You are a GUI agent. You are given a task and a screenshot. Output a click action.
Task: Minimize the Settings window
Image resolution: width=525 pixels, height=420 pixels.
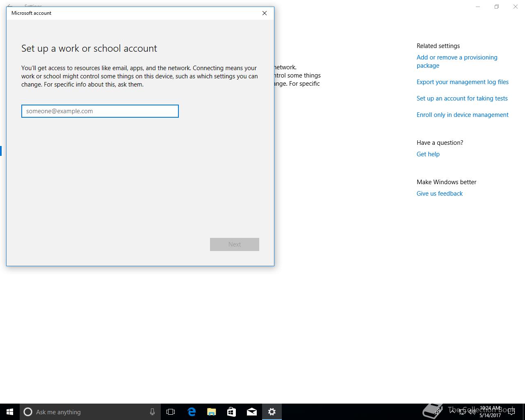tap(478, 7)
